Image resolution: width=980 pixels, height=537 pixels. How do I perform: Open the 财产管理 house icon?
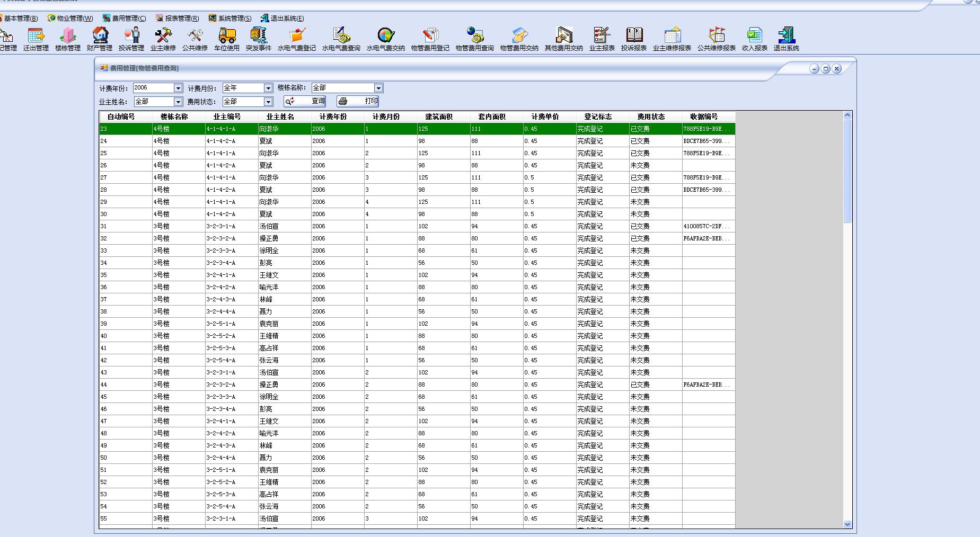(x=100, y=39)
